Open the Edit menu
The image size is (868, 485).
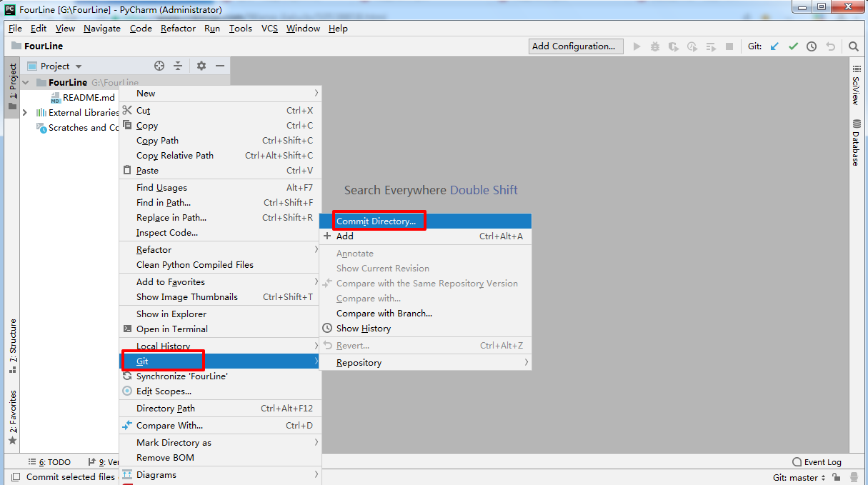39,29
